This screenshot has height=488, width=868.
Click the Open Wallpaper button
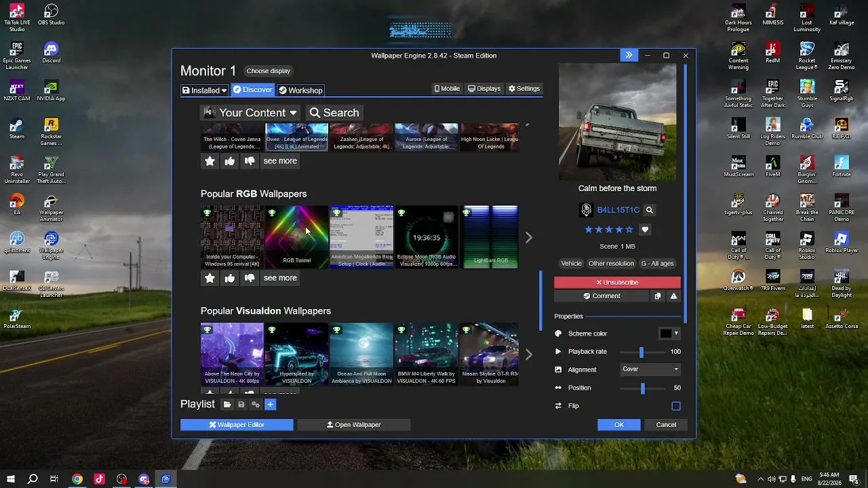click(x=354, y=425)
